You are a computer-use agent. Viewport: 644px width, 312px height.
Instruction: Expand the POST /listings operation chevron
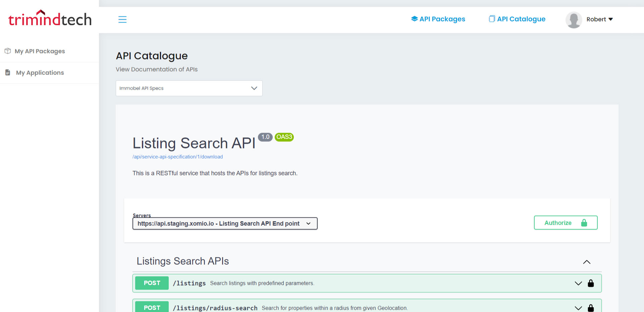[578, 283]
